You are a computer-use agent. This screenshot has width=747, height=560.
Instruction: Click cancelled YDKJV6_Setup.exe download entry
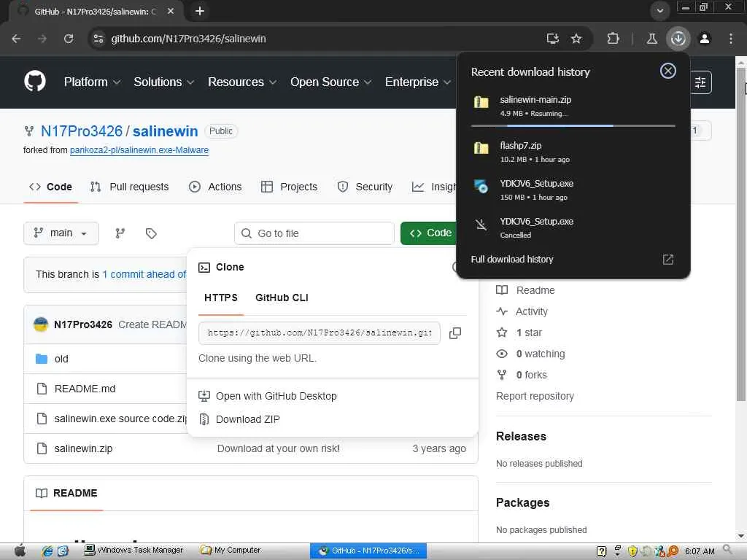[x=573, y=227]
